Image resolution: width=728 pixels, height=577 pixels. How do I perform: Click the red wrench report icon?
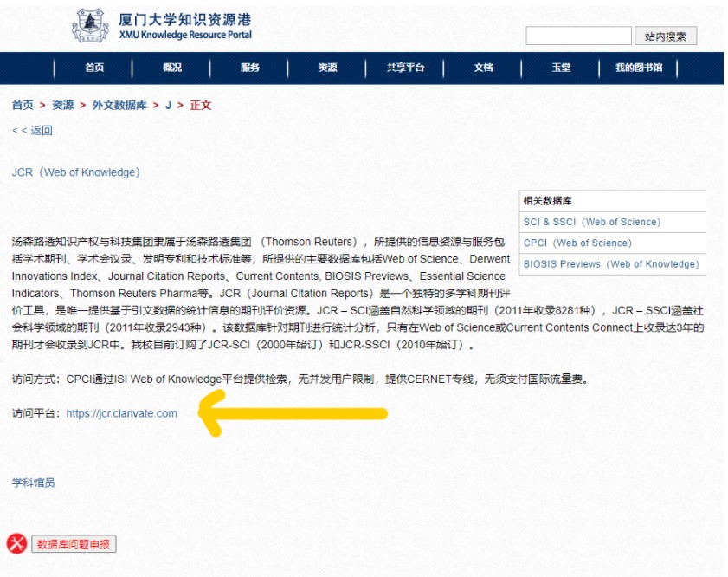[16, 543]
